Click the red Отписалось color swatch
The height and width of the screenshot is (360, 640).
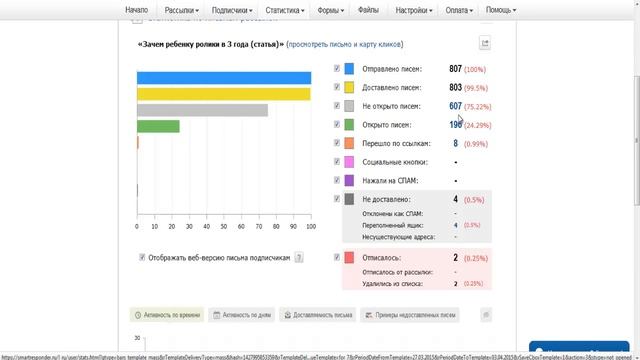point(349,258)
